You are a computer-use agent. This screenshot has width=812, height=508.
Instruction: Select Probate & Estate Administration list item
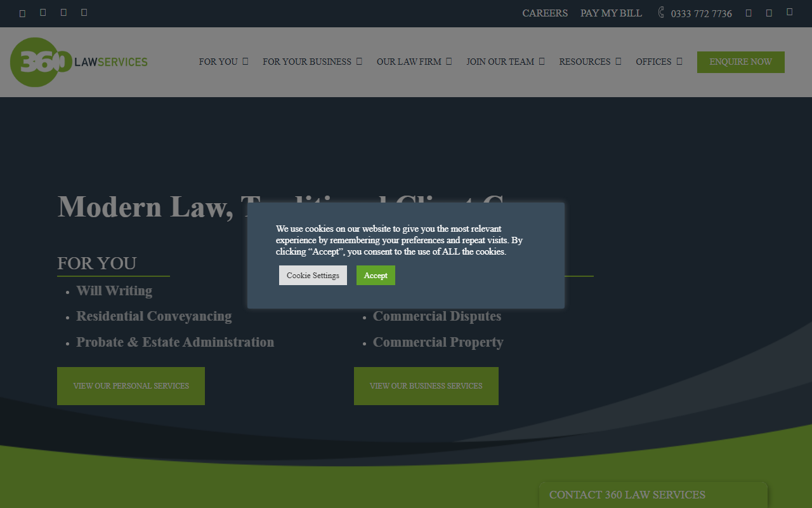click(x=175, y=342)
